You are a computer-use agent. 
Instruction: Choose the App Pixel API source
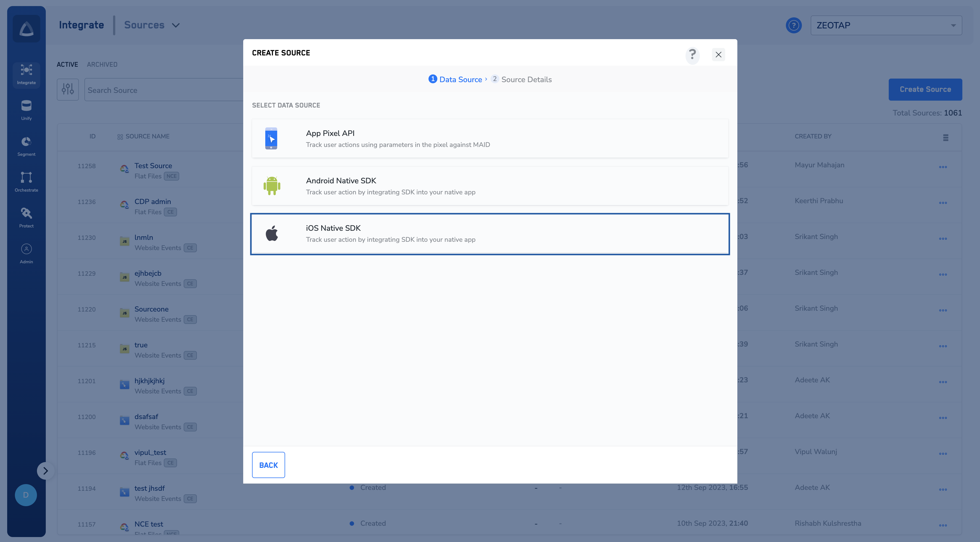click(x=490, y=138)
